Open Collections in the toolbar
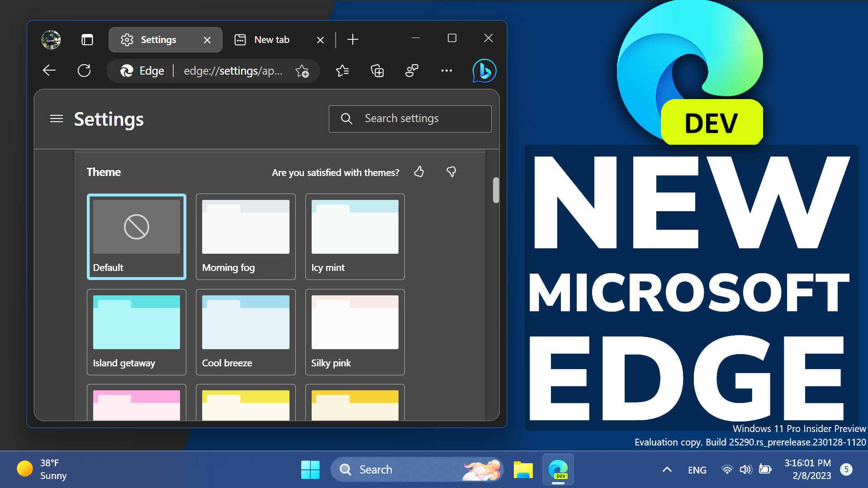Screen dimensions: 868x488 click(x=377, y=71)
